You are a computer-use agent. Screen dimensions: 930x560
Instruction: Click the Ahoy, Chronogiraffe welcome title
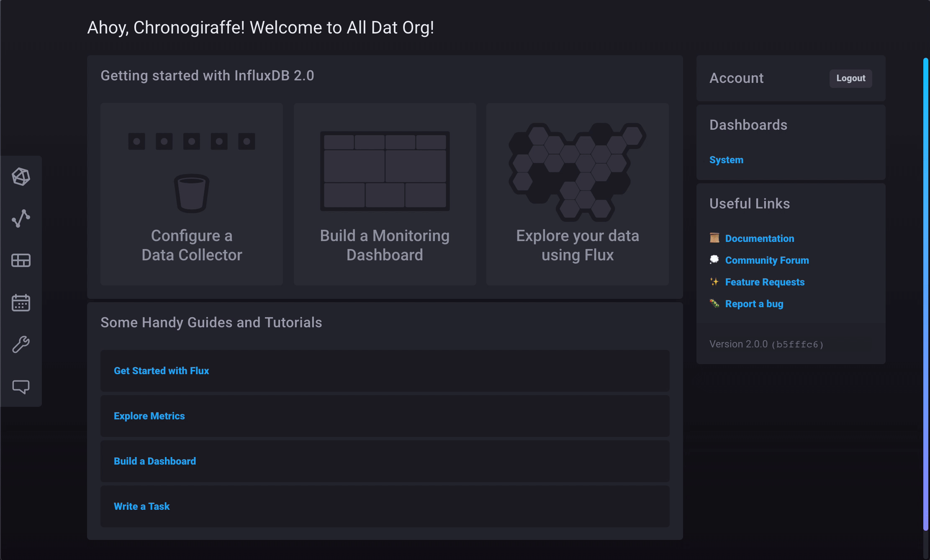tap(260, 28)
